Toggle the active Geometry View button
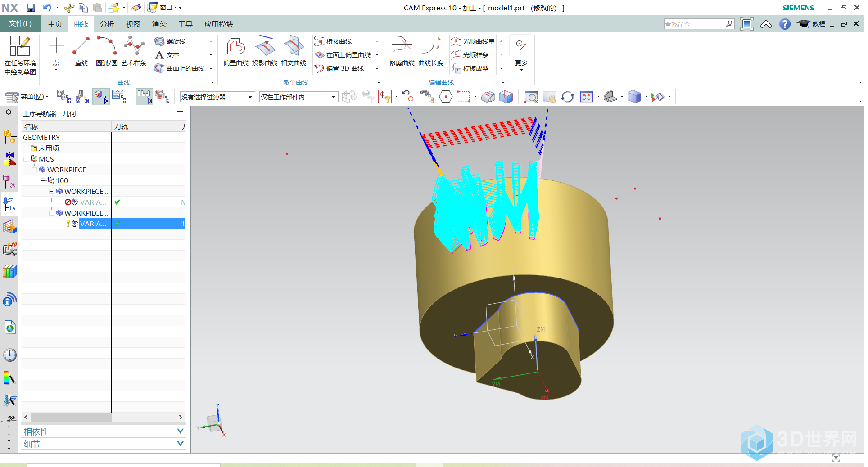Image resolution: width=868 pixels, height=467 pixels. 101,97
